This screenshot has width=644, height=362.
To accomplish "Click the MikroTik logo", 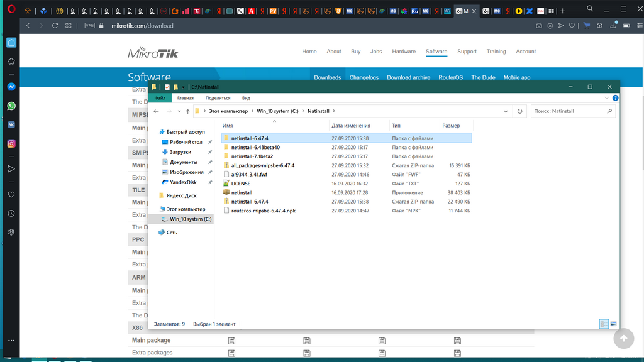I will coord(153,52).
